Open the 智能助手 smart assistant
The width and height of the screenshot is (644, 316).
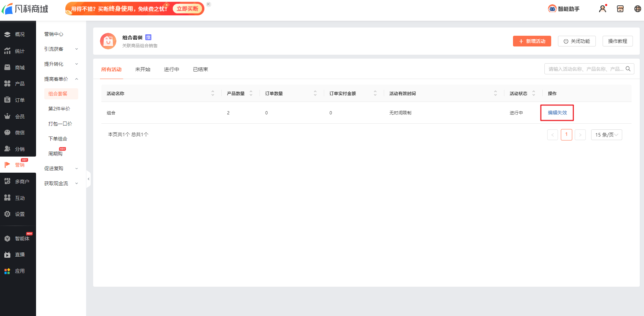coord(564,9)
